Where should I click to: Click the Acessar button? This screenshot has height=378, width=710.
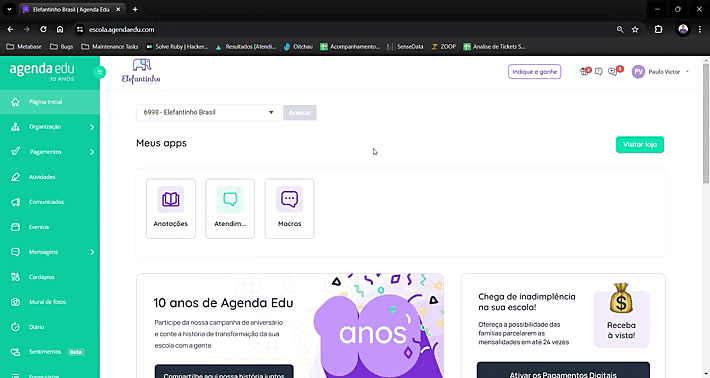tap(300, 113)
